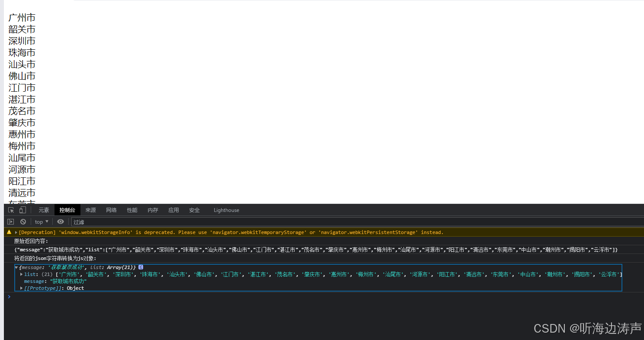
Task: Open the console sidebar panel icon
Action: pyautogui.click(x=10, y=221)
